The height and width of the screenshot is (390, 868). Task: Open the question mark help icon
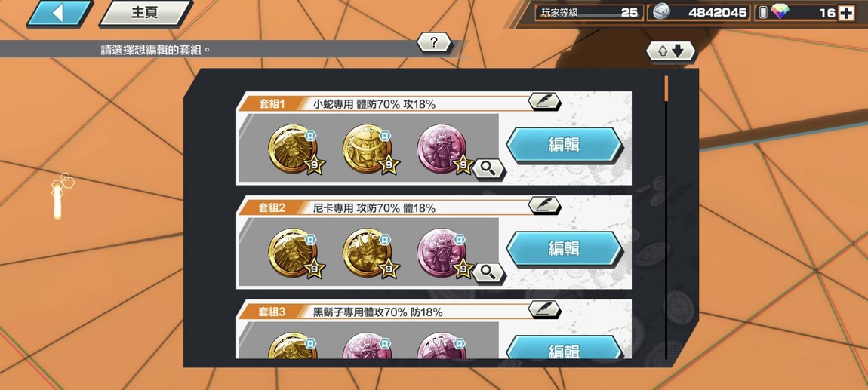tap(434, 42)
